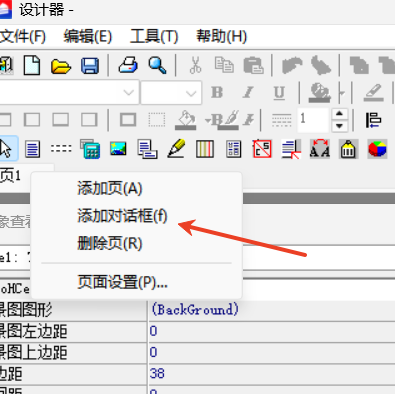Click the 图左边距 value 0 cell
This screenshot has height=394, width=395.
click(272, 331)
